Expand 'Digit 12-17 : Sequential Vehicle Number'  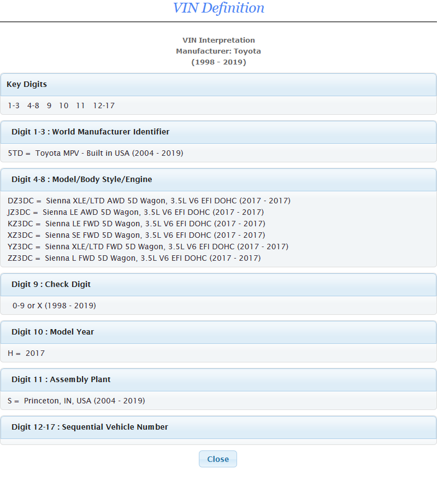coord(218,427)
